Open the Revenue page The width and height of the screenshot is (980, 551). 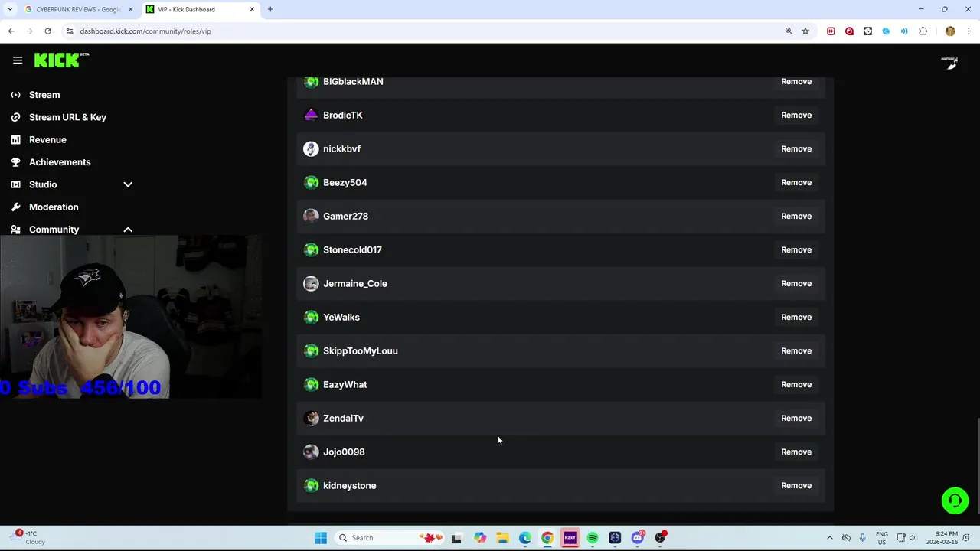[47, 140]
